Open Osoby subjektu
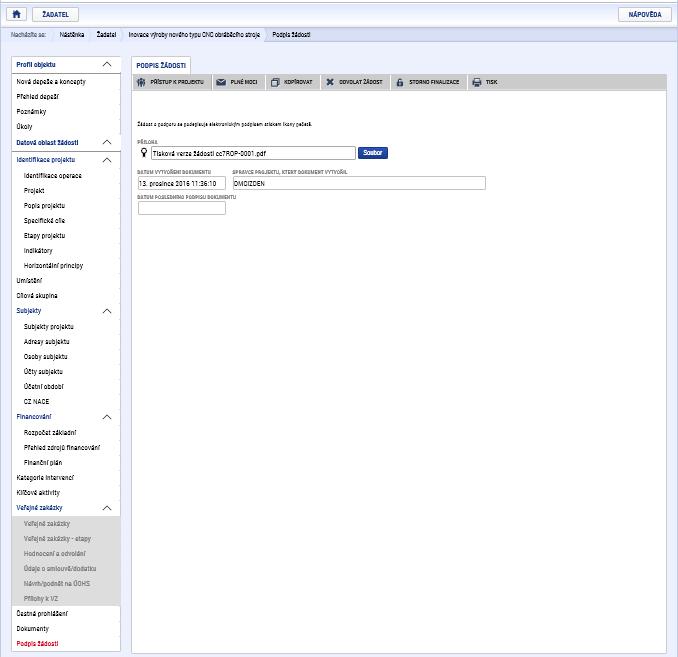The width and height of the screenshot is (678, 657). pos(45,357)
